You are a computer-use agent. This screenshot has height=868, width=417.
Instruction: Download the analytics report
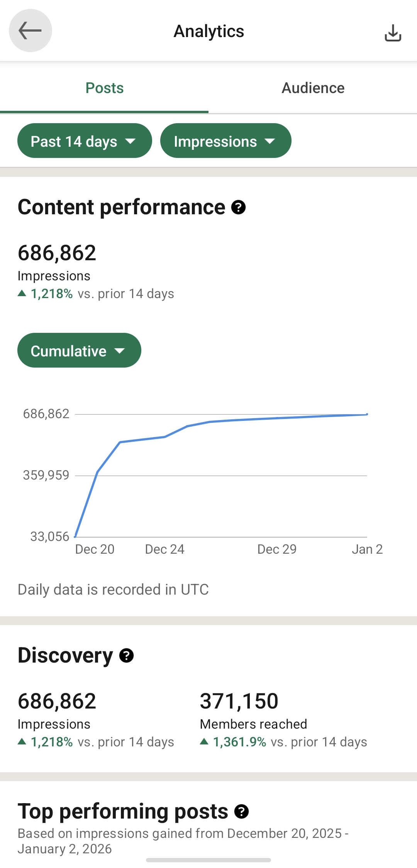(x=393, y=33)
